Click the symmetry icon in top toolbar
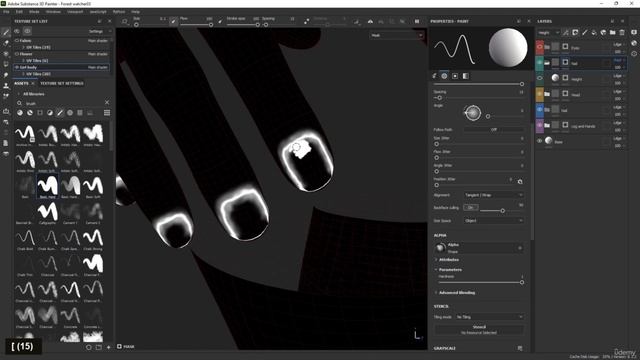 point(370,21)
